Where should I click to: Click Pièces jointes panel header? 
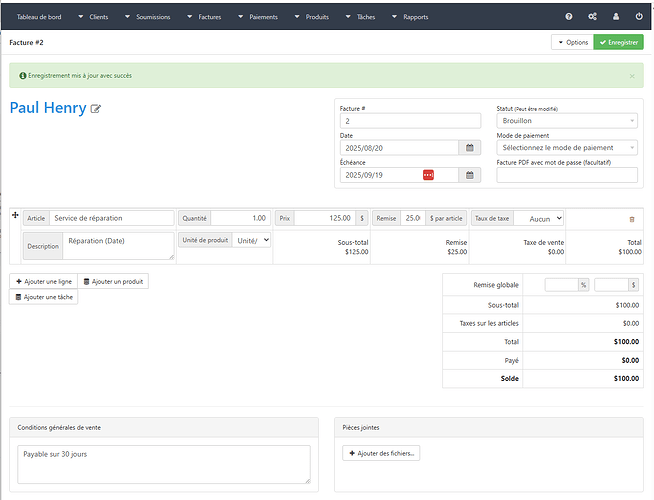click(489, 427)
